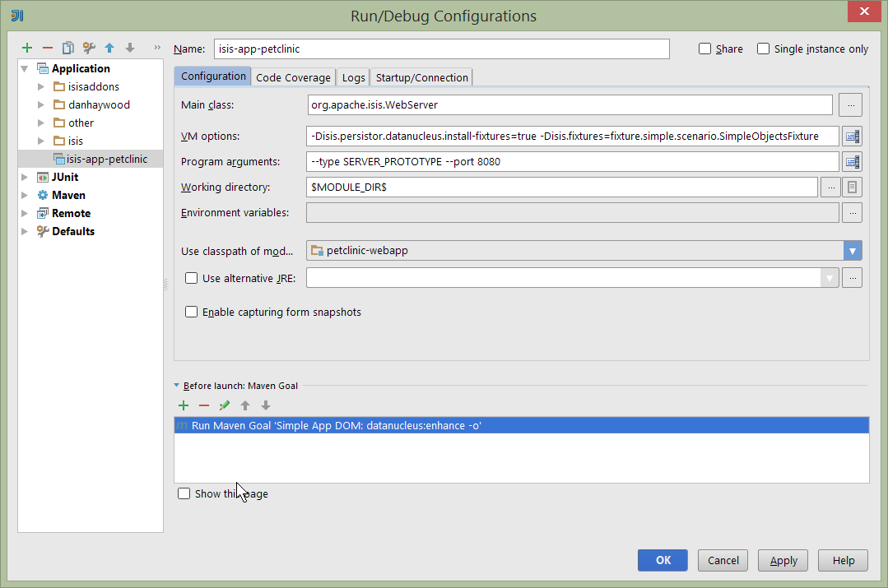Open the edit defaults wrench icon
This screenshot has width=888, height=588.
(x=89, y=49)
